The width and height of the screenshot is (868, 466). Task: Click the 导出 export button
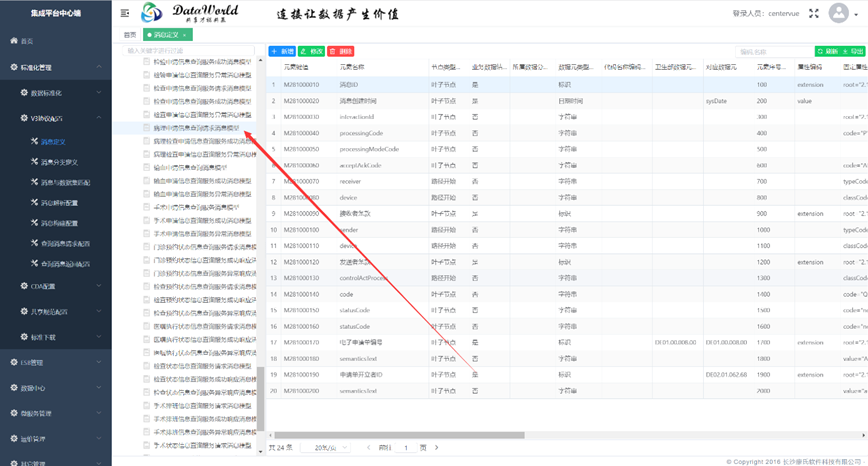pyautogui.click(x=853, y=51)
